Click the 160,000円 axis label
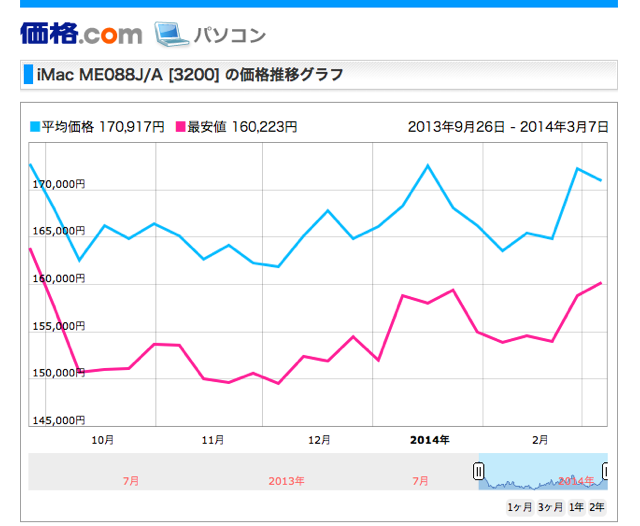 (x=59, y=279)
